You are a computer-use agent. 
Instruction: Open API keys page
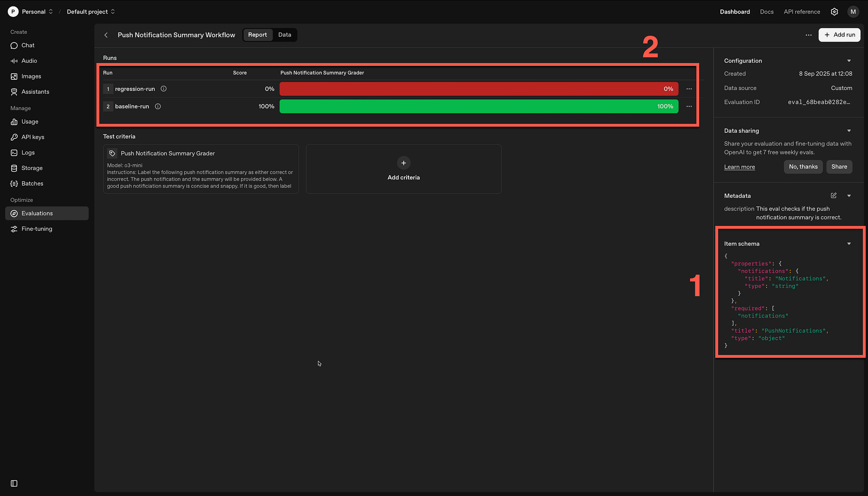point(33,137)
